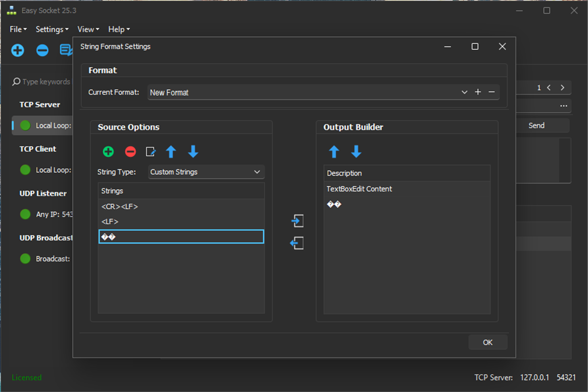Click the Strings column header

coord(181,191)
